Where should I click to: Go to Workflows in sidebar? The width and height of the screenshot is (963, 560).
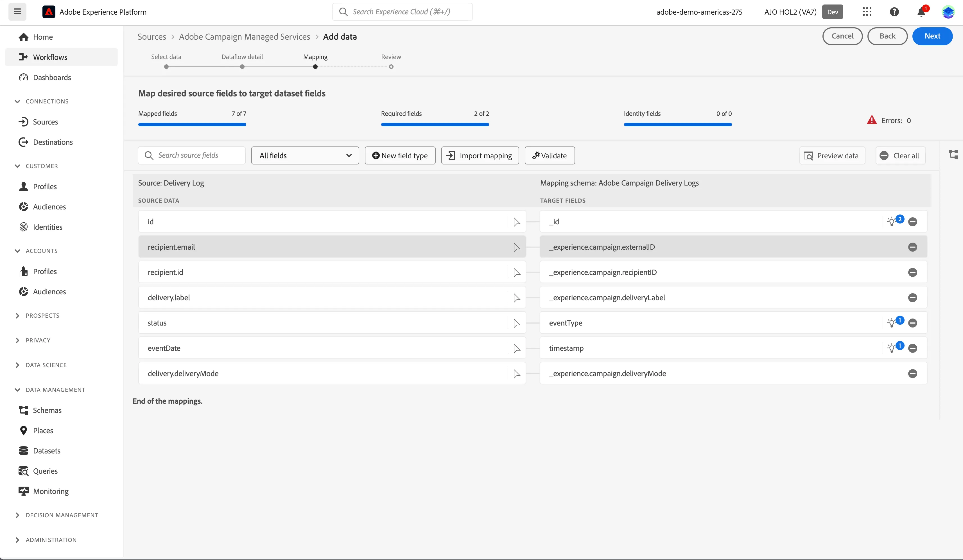point(62,57)
